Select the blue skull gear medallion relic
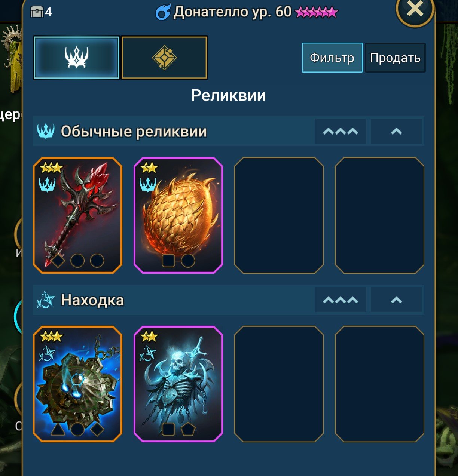Screen dimensions: 458x476 78,384
